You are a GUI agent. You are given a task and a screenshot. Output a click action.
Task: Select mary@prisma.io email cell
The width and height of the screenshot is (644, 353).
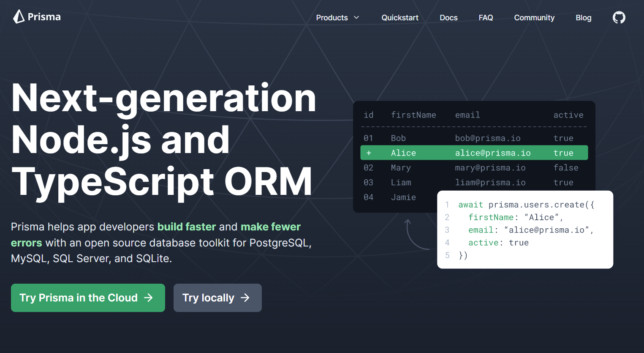490,168
